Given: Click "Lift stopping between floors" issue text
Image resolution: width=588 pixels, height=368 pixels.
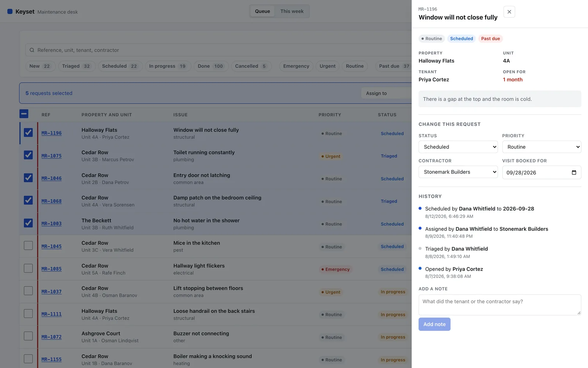Looking at the screenshot, I should point(208,288).
